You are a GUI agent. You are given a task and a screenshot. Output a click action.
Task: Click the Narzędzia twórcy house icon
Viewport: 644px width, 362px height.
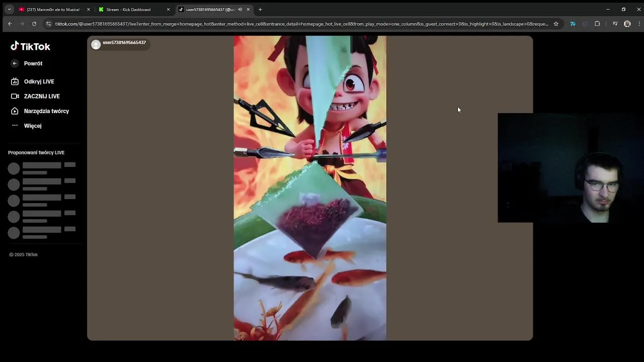tap(15, 111)
